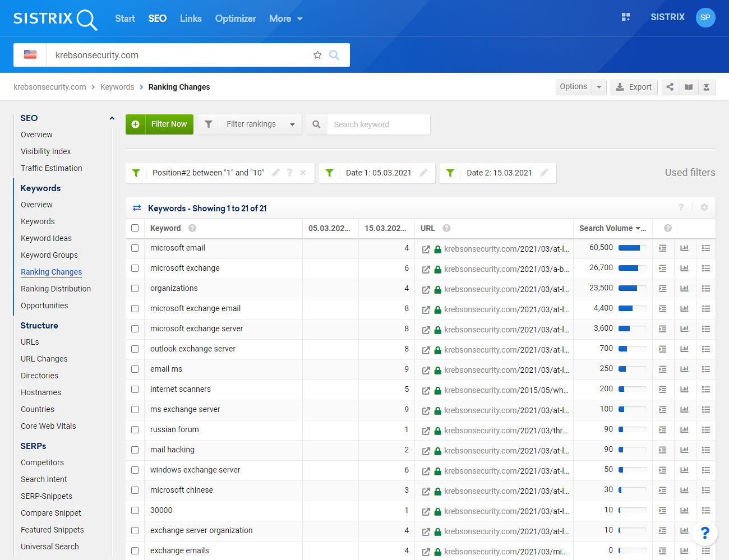The width and height of the screenshot is (729, 560).
Task: Open history chart icon for internet scanners row
Action: [x=684, y=390]
